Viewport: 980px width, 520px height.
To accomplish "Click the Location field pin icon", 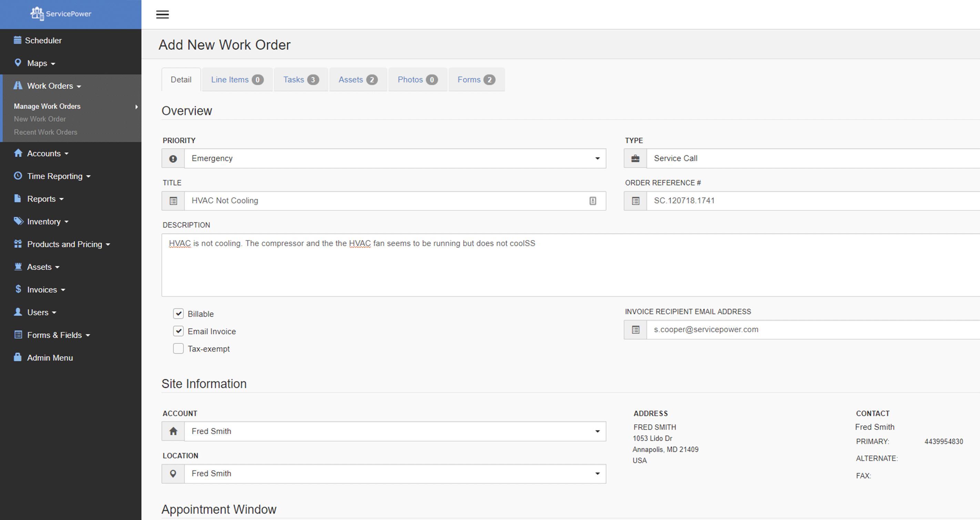I will tap(173, 473).
